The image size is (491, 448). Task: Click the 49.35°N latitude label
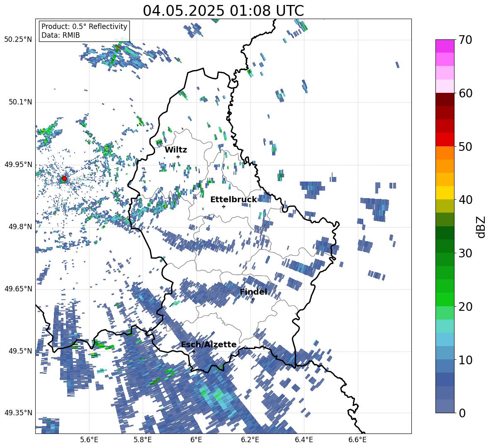(18, 413)
